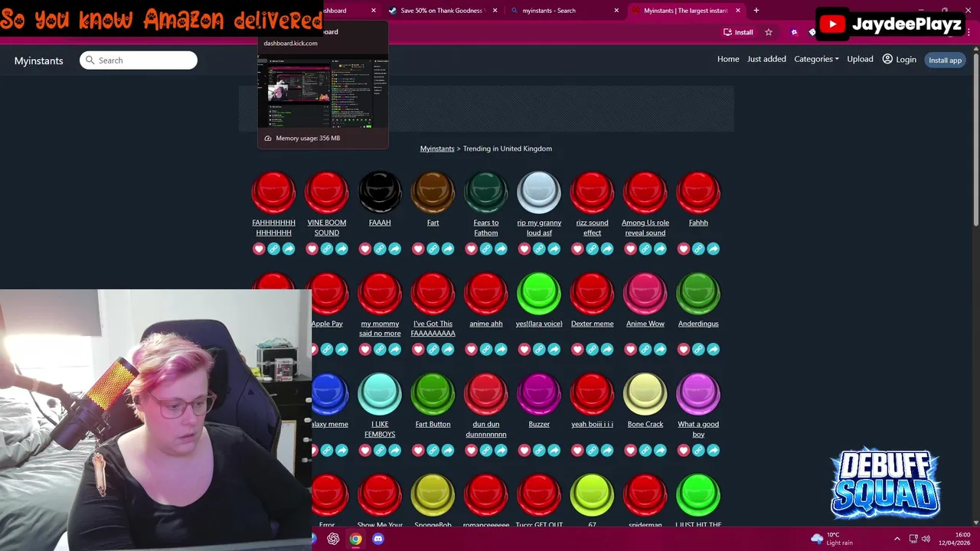Open the Upload page

pyautogui.click(x=860, y=59)
